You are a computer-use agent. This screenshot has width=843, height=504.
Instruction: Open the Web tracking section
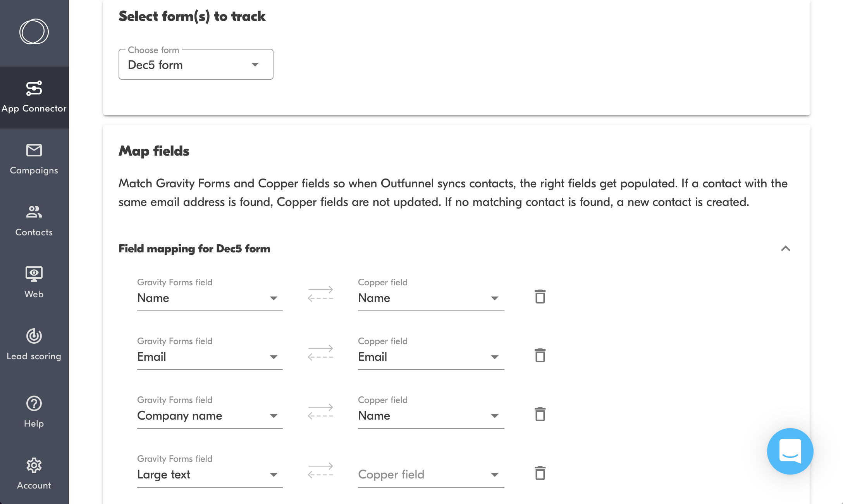[x=34, y=282]
